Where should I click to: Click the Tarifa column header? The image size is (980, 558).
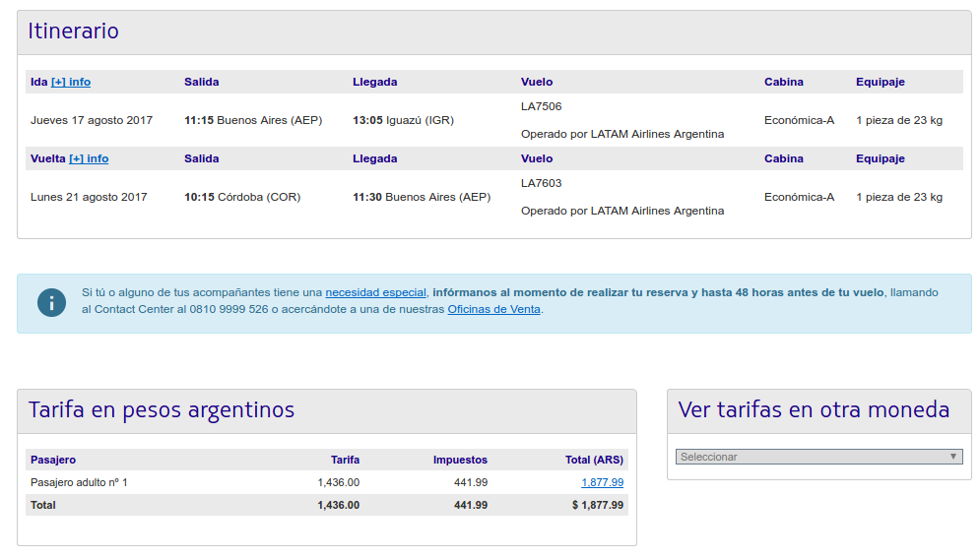click(345, 460)
